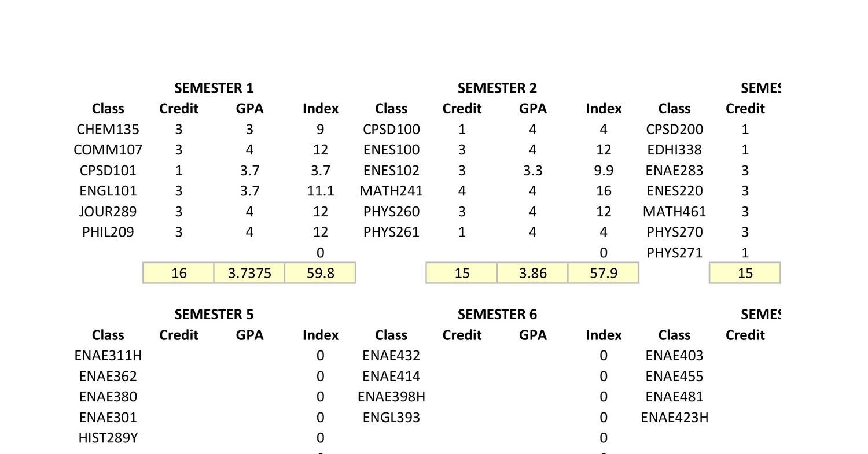The image size is (868, 454).
Task: Select the yellow 59.8 index total cell
Action: 320,273
